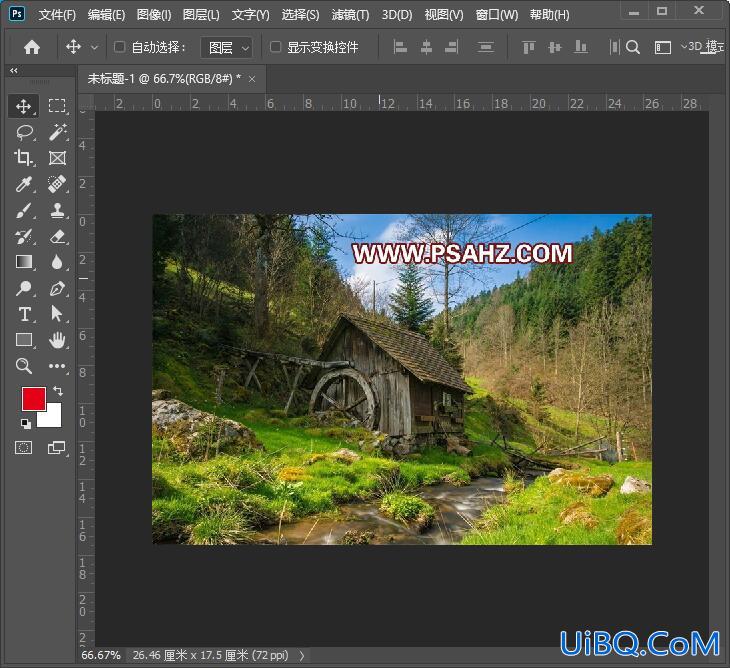This screenshot has width=730, height=668.
Task: Click the Home icon in options bar
Action: click(32, 47)
